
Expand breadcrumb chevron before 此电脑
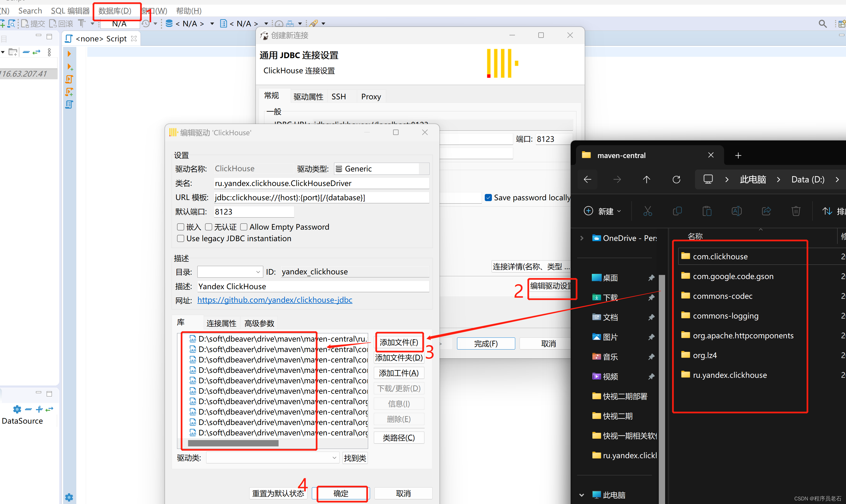727,179
